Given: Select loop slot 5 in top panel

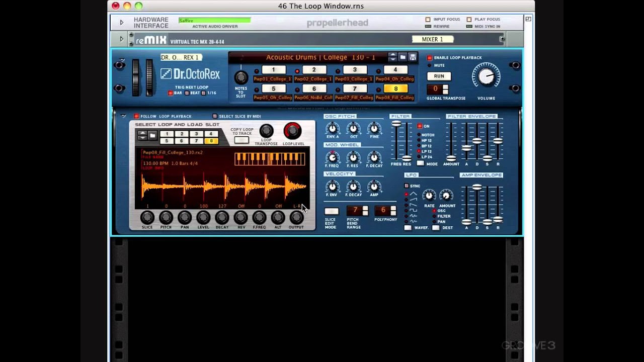Looking at the screenshot, I should [x=274, y=89].
